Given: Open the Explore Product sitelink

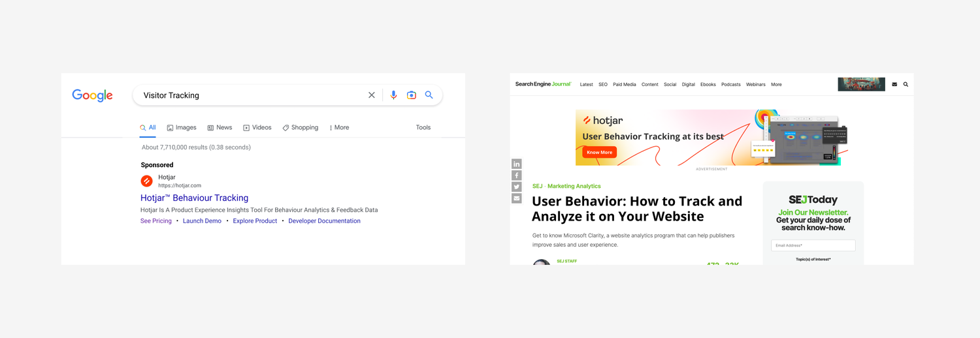Looking at the screenshot, I should 255,221.
